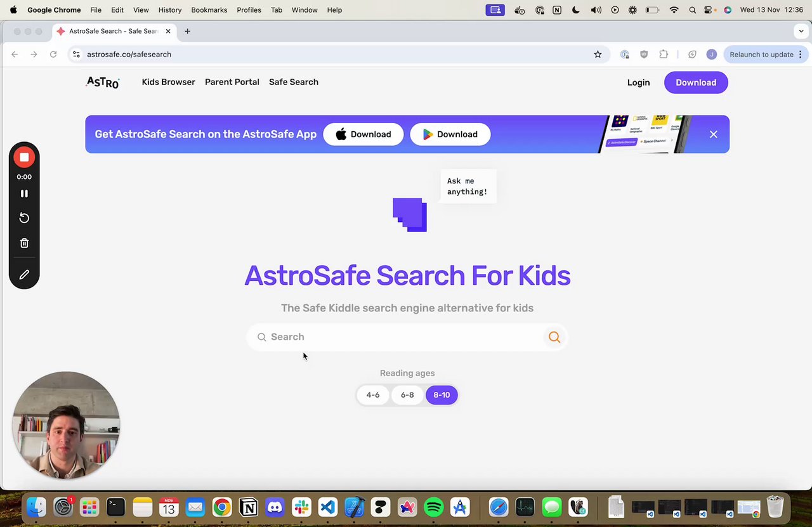Open Spotlight search in menu bar
The width and height of the screenshot is (812, 527).
692,10
